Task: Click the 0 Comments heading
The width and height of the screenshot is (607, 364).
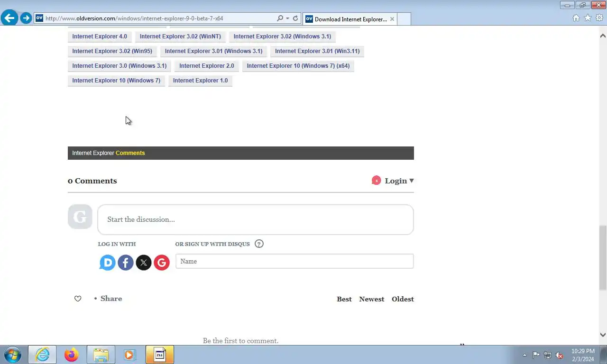Action: point(92,181)
